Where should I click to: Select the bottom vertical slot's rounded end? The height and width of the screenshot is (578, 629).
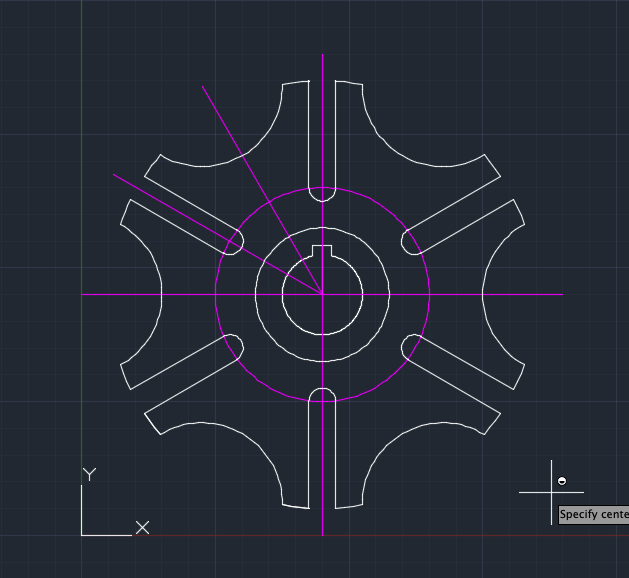[322, 389]
